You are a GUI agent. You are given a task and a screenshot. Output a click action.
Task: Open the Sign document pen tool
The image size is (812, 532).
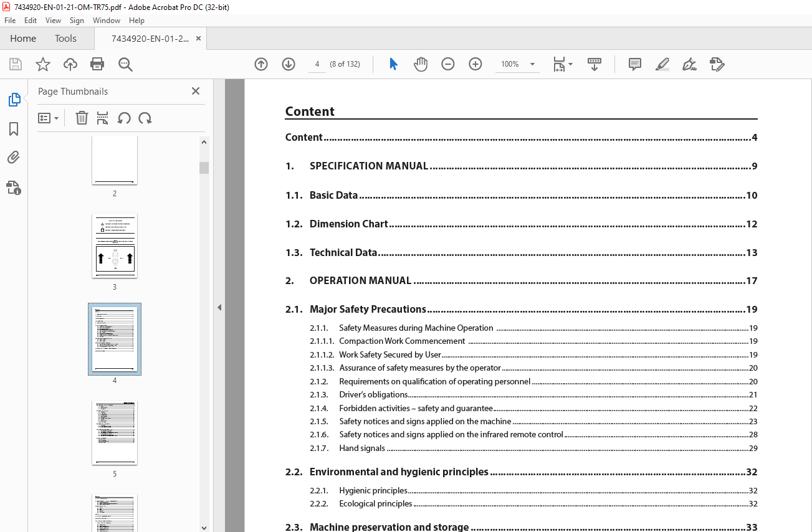tap(689, 64)
